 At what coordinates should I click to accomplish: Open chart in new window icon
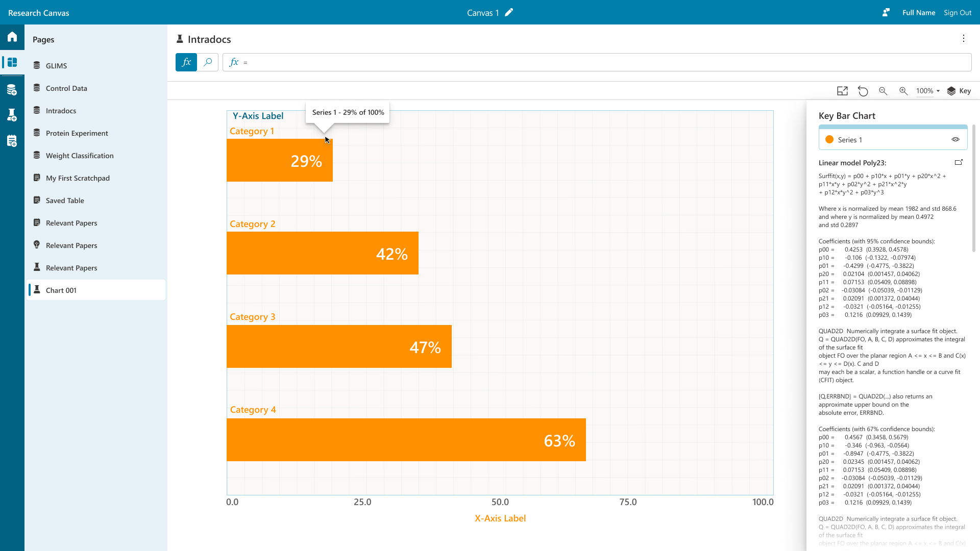[842, 91]
